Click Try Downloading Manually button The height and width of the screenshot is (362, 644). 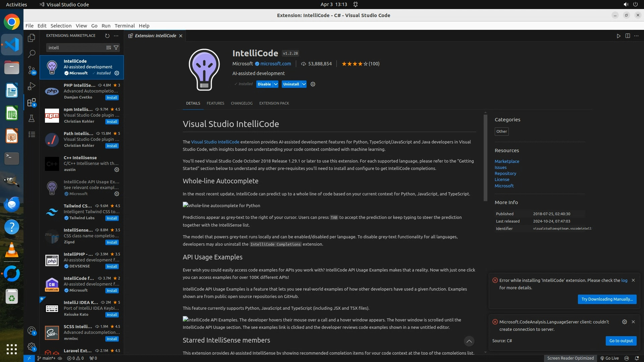coord(607,299)
